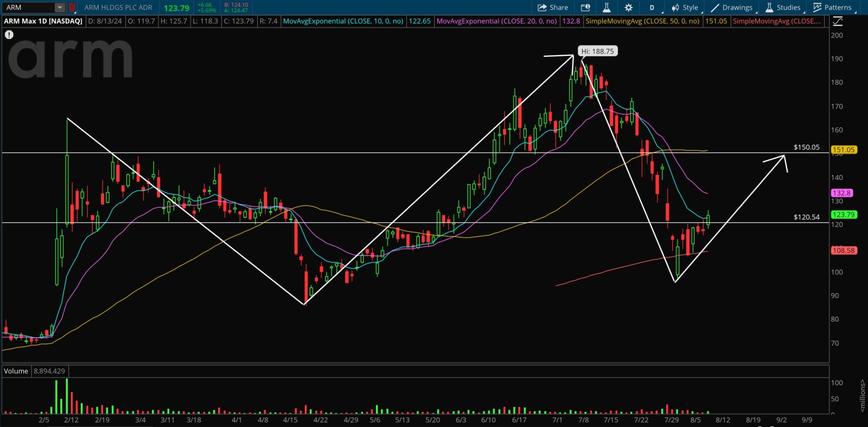
Task: Open the Patterns menu
Action: coord(833,8)
